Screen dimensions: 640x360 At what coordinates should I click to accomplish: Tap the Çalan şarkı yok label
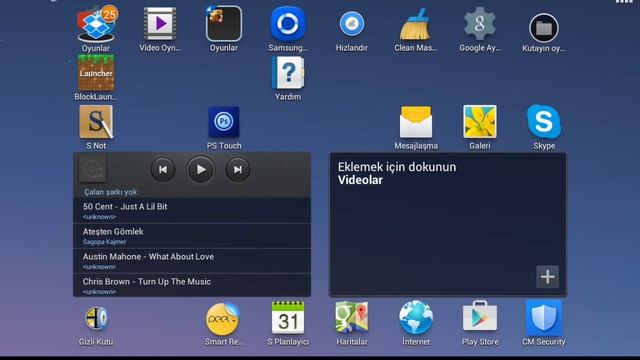(x=111, y=192)
